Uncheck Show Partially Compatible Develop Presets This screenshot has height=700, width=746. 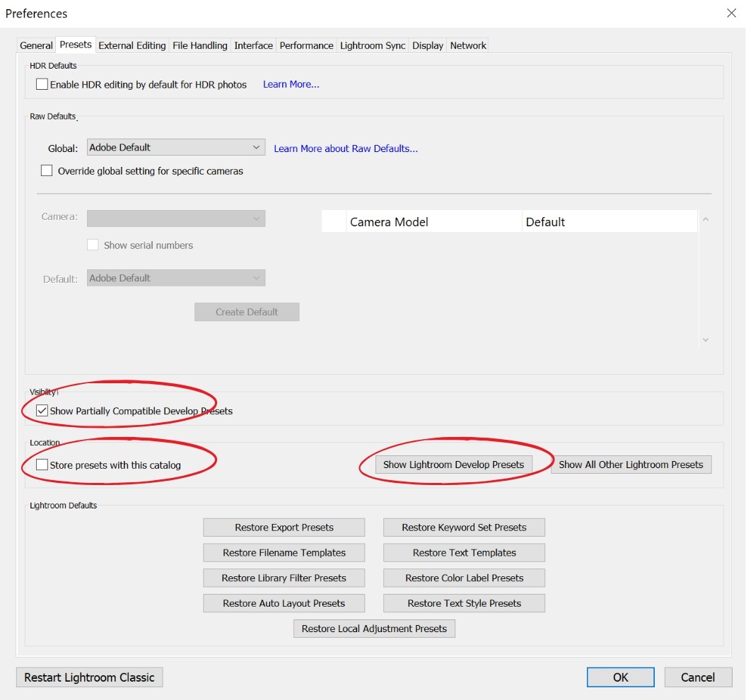point(42,411)
